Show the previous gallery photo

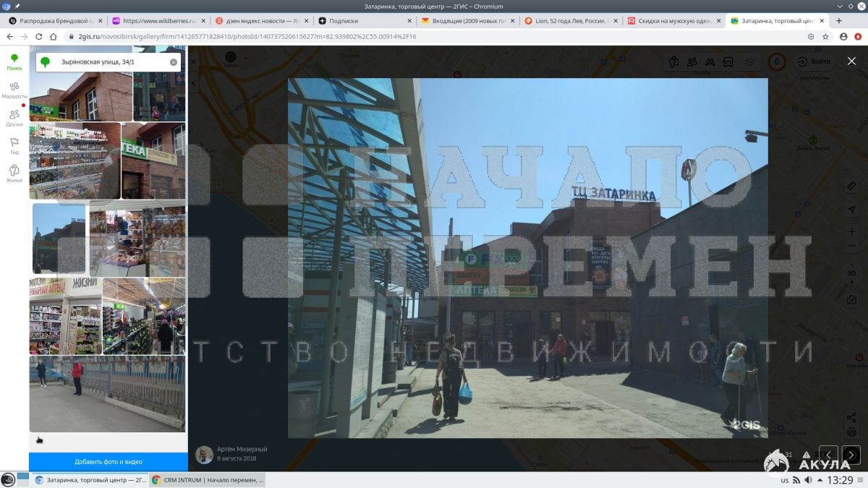(x=828, y=455)
